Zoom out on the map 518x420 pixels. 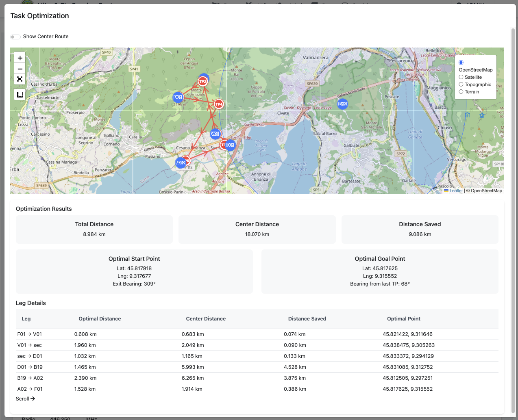click(x=20, y=69)
